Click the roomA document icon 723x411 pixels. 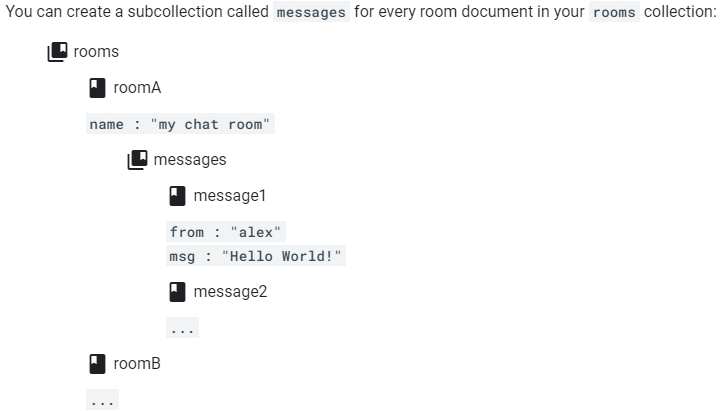tap(97, 88)
